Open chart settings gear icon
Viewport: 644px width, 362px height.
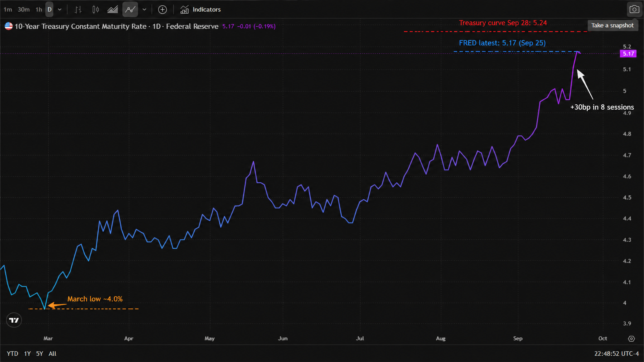click(x=631, y=338)
